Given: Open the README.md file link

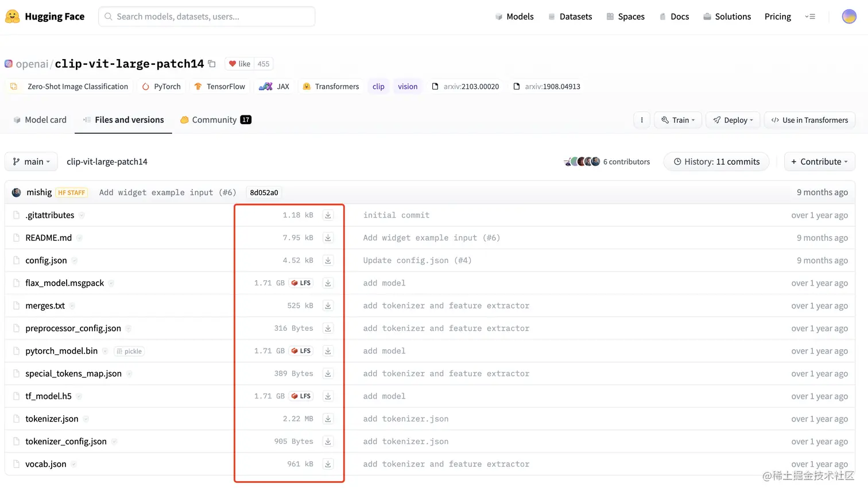Looking at the screenshot, I should (49, 238).
